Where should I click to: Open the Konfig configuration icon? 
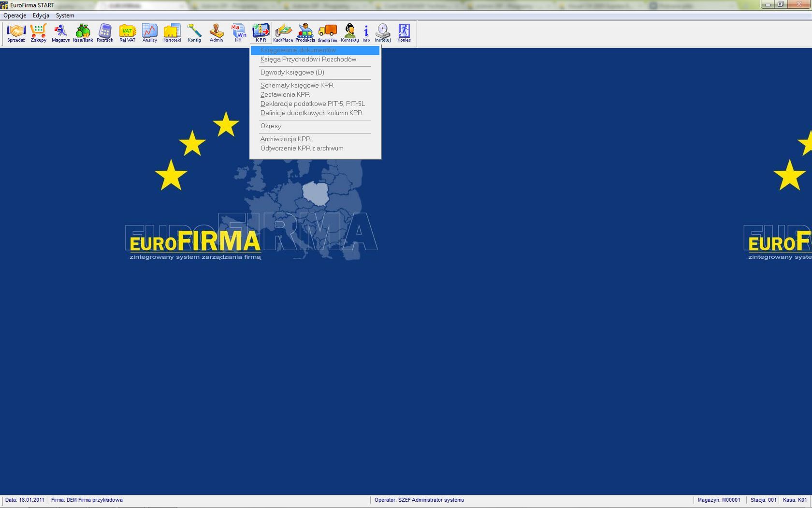[194, 33]
